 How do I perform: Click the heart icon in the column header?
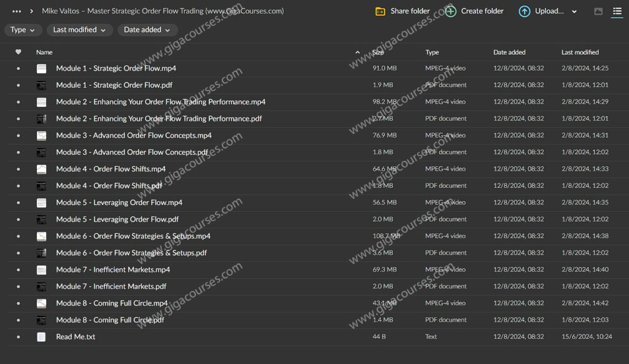tap(18, 52)
